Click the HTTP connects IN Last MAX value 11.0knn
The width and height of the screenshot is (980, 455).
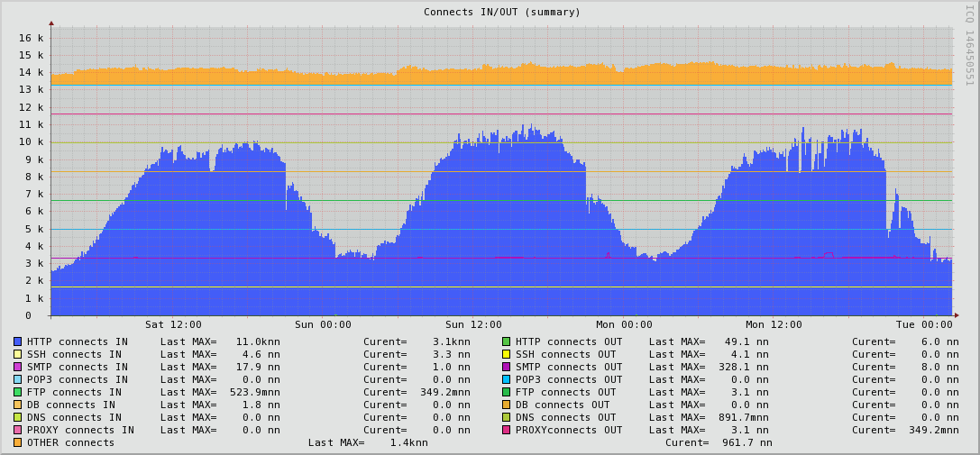[258, 341]
